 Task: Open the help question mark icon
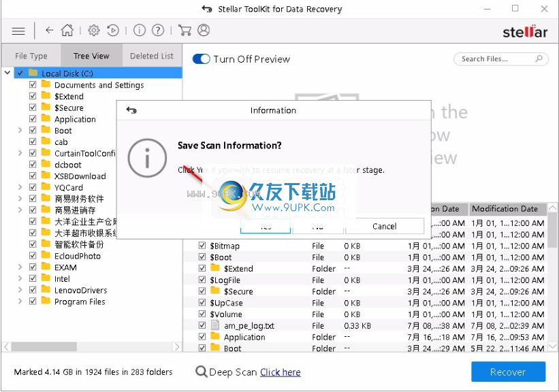[x=158, y=31]
